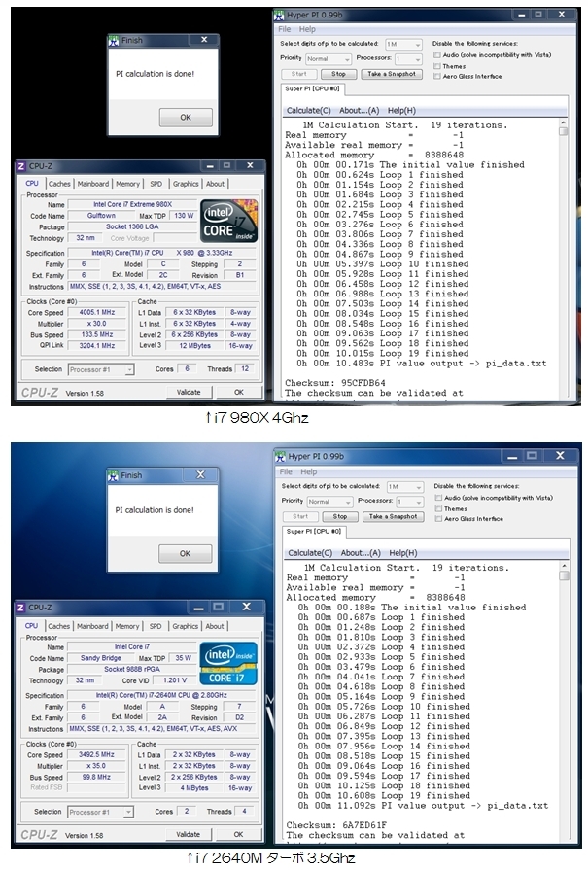Click Validate in the 980X CPU-Z window
This screenshot has width=588, height=870.
[x=189, y=392]
